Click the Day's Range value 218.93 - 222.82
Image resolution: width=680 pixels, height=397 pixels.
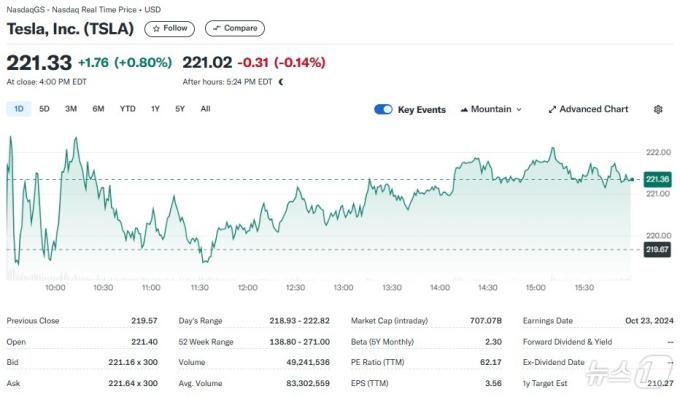[299, 321]
